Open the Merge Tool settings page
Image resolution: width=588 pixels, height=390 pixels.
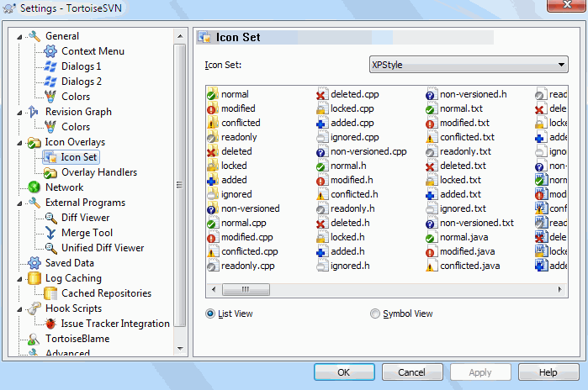coord(87,233)
